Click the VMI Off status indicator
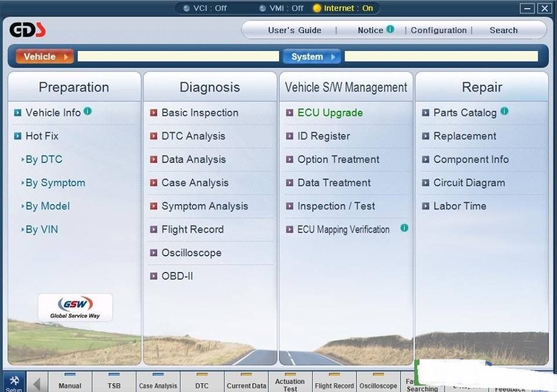Screen dimensions: 557x392 point(281,8)
